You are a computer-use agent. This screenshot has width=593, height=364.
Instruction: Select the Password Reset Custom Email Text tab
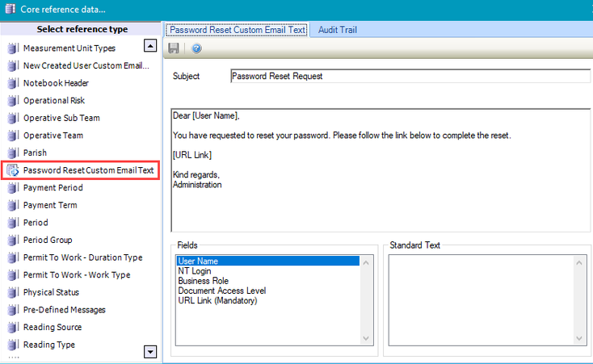[238, 30]
